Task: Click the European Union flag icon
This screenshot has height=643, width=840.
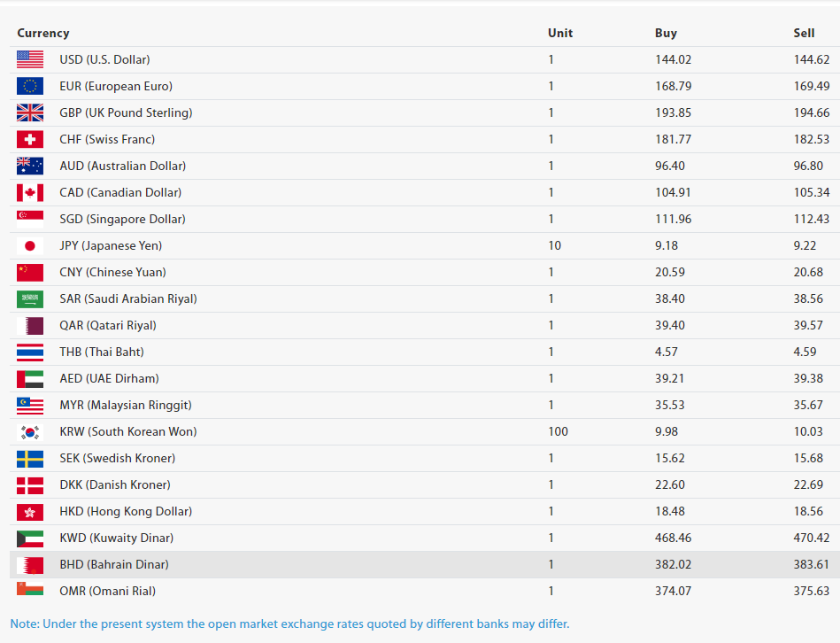Action: point(29,86)
